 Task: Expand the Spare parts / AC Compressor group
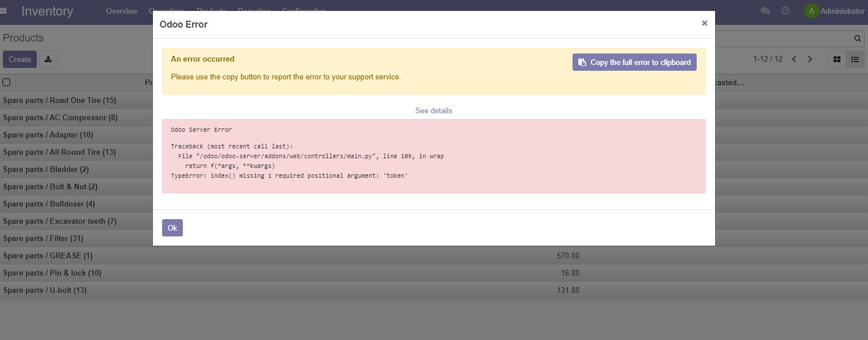(60, 117)
